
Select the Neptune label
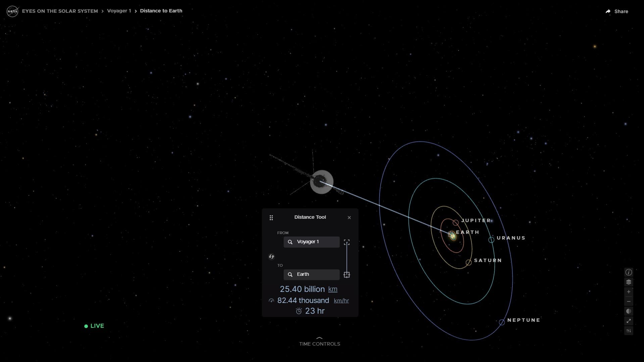click(524, 320)
